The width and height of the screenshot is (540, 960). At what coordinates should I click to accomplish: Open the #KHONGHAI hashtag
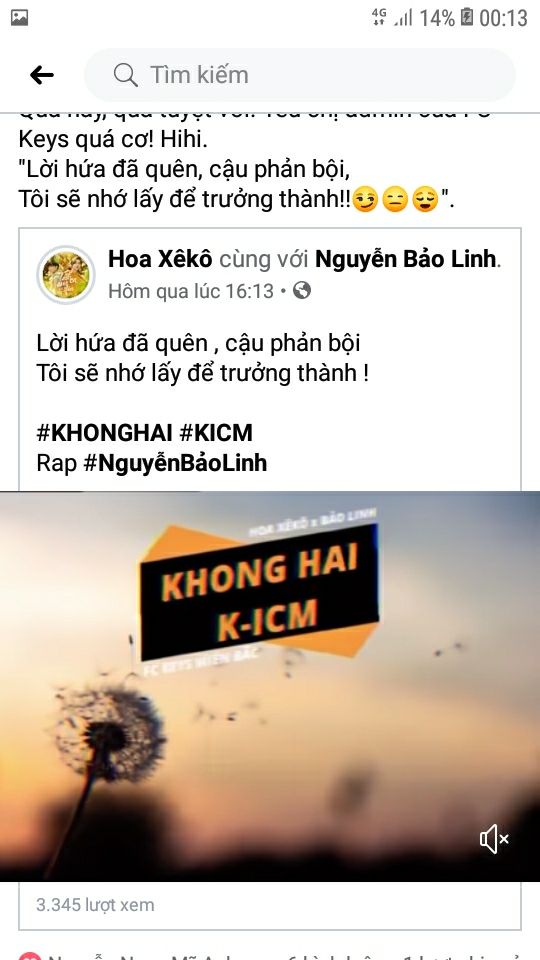tap(105, 433)
